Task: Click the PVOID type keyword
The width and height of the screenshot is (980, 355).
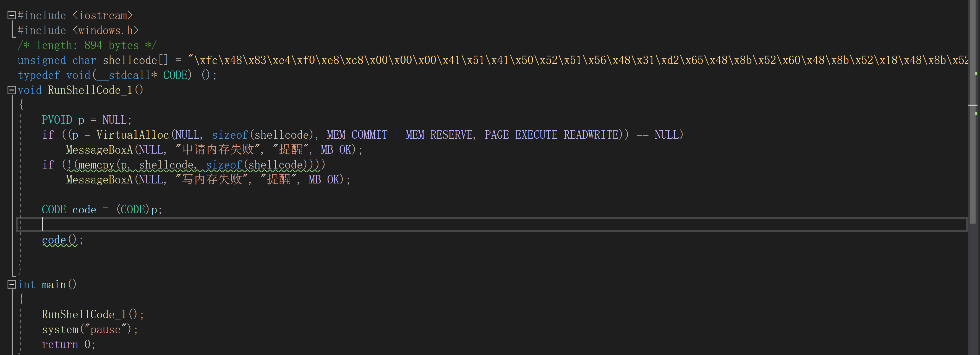Action: [x=57, y=120]
